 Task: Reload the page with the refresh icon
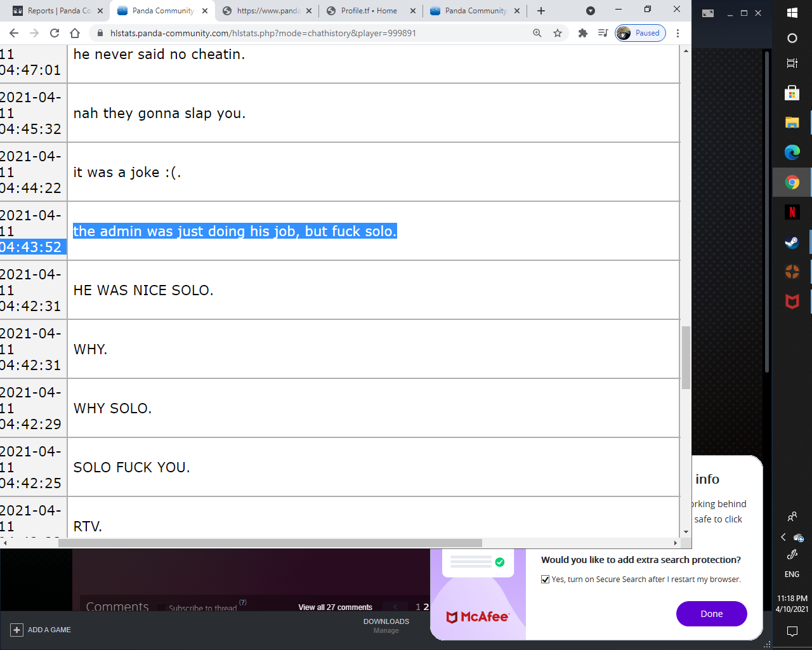[x=55, y=33]
